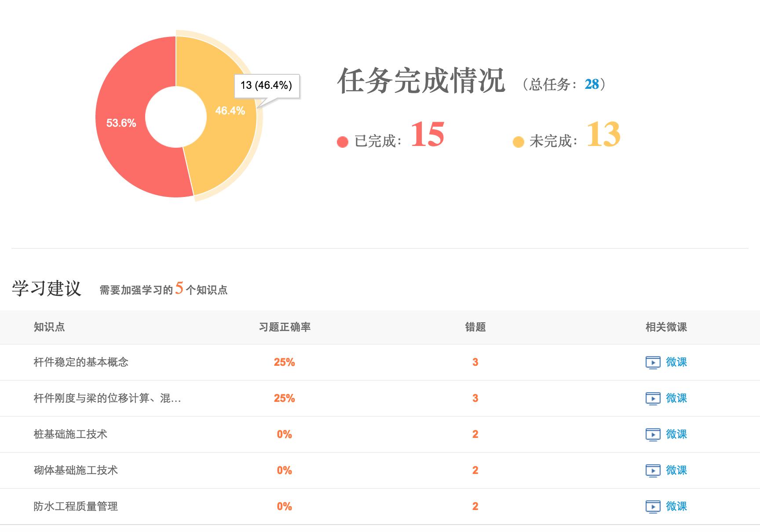Open 微课 link for 桩基础施工技术
Image resolution: width=760 pixels, height=532 pixels.
[676, 434]
